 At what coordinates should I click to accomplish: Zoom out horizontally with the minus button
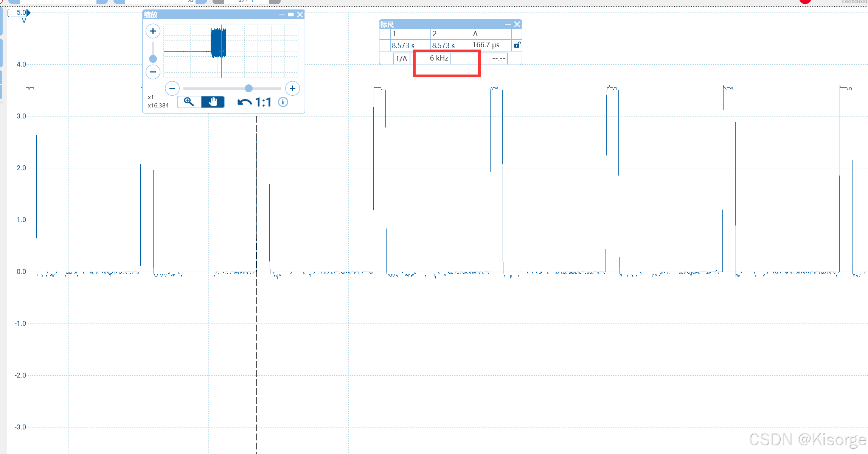pos(172,89)
